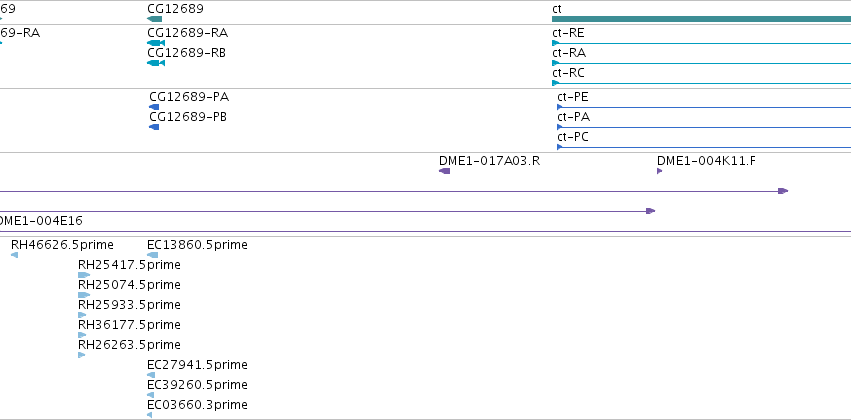Select the CG12689-PB protein glyph
The image size is (851, 420).
154,127
